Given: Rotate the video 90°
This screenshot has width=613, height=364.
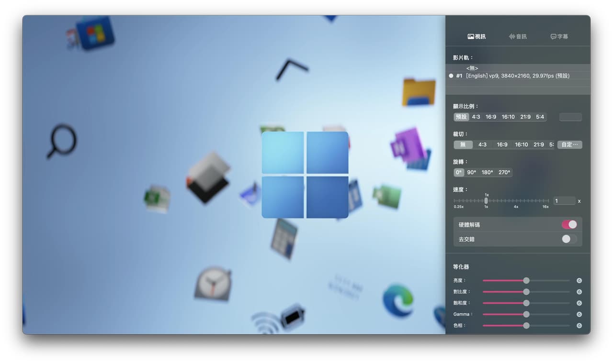Looking at the screenshot, I should coord(472,172).
